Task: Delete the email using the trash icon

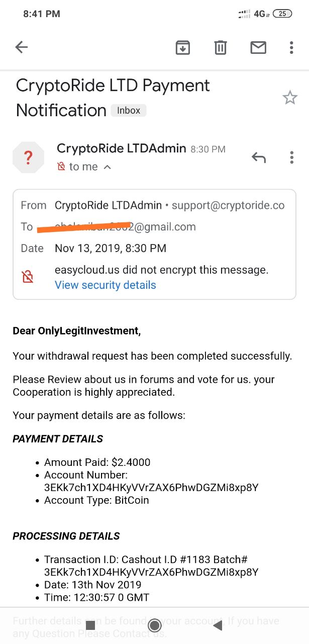Action: click(x=221, y=47)
